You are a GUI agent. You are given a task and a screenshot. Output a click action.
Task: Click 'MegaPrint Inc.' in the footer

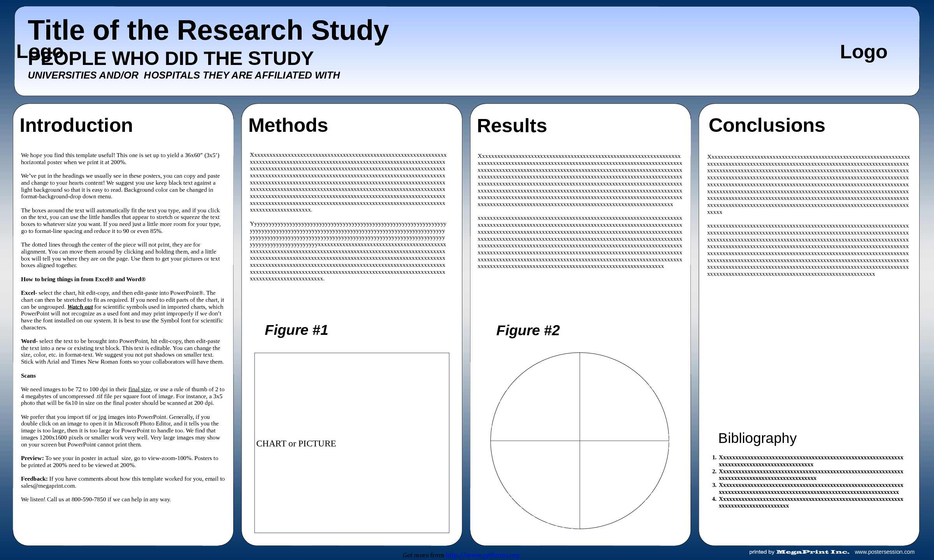click(x=813, y=552)
